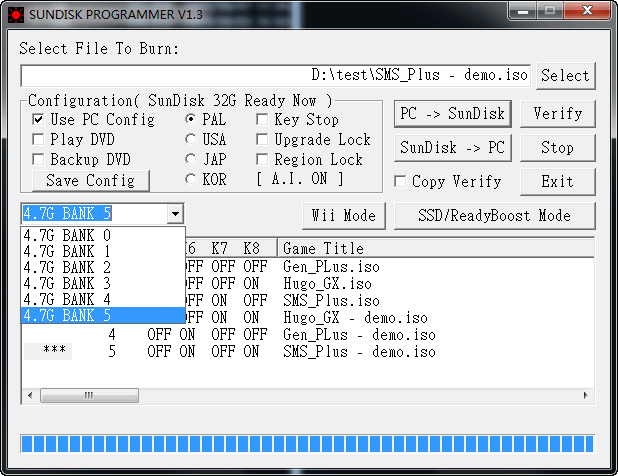Click the K7 column header
This screenshot has height=476, width=618.
[219, 249]
